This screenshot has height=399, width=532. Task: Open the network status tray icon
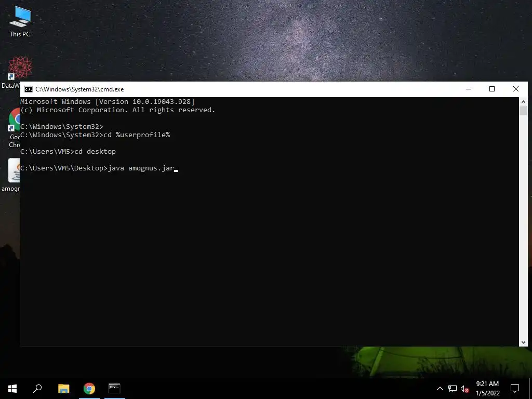coord(453,389)
